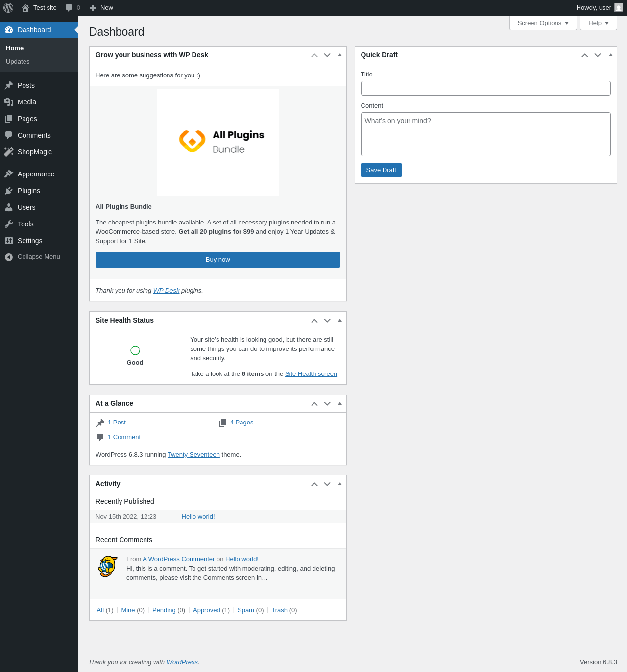This screenshot has height=672, width=627.
Task: Move the Site Health Status widget up
Action: (x=314, y=321)
